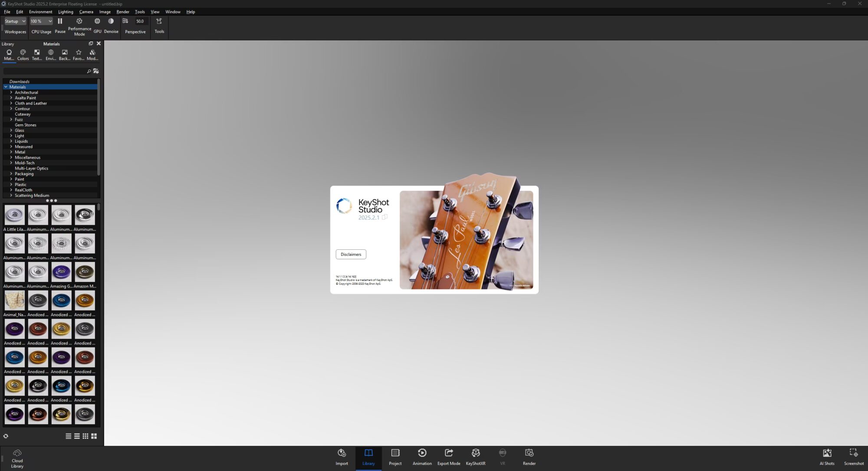Click the Import icon in the bottom bar
This screenshot has height=471, width=868.
pyautogui.click(x=342, y=456)
